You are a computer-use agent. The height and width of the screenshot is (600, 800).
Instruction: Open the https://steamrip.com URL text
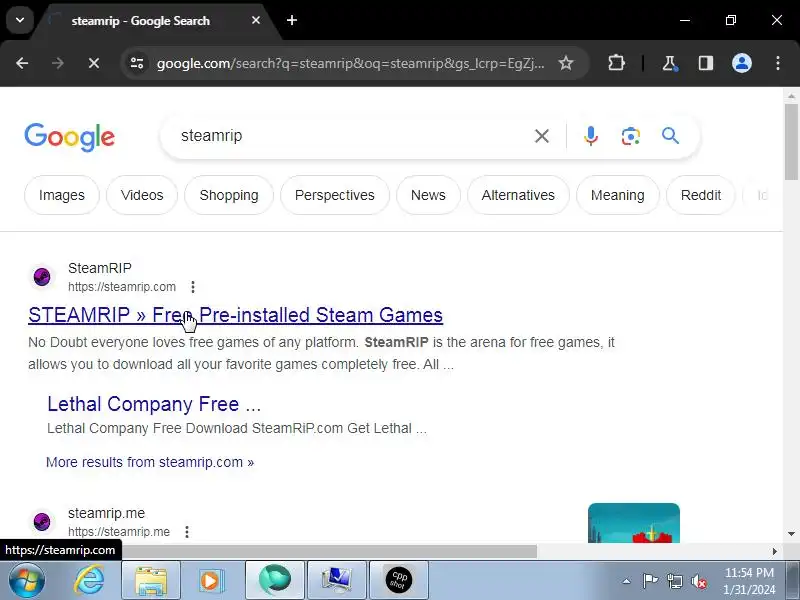(122, 287)
